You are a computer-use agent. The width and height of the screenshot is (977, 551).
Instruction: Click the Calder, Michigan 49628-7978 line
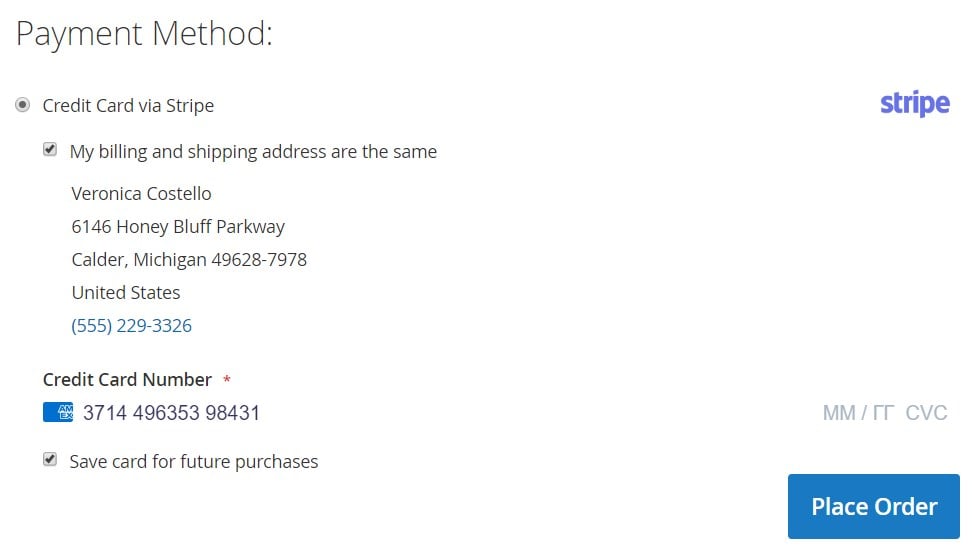click(x=189, y=259)
